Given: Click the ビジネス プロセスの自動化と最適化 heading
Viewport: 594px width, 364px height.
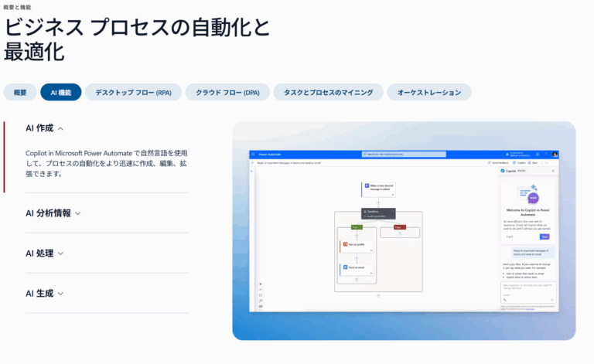Looking at the screenshot, I should point(136,39).
